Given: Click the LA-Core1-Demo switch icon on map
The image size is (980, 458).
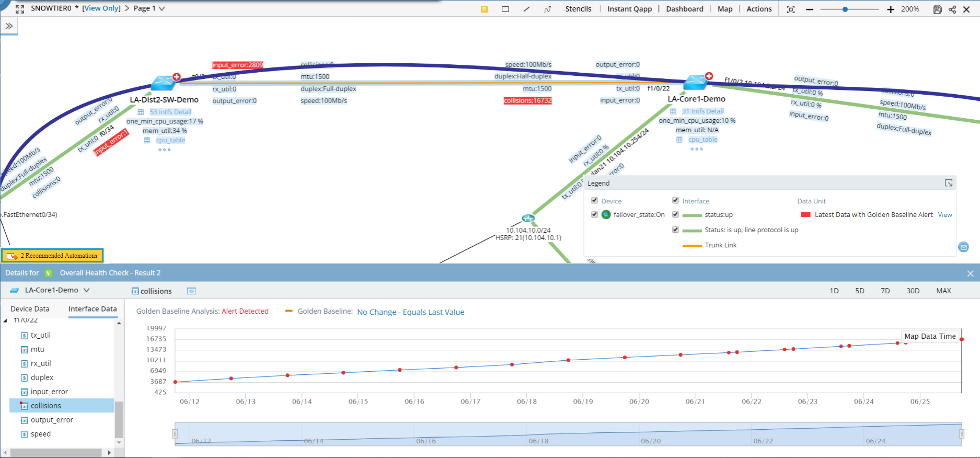Looking at the screenshot, I should pyautogui.click(x=695, y=82).
